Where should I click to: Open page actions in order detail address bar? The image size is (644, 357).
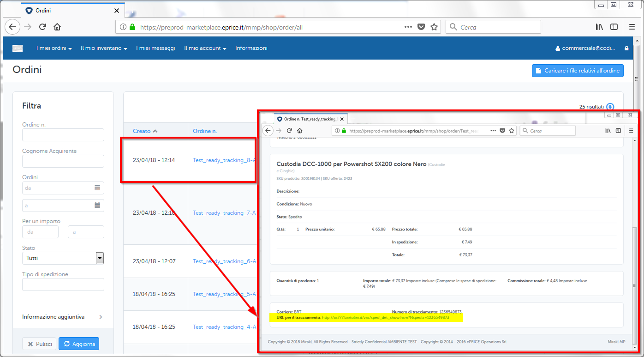[494, 131]
